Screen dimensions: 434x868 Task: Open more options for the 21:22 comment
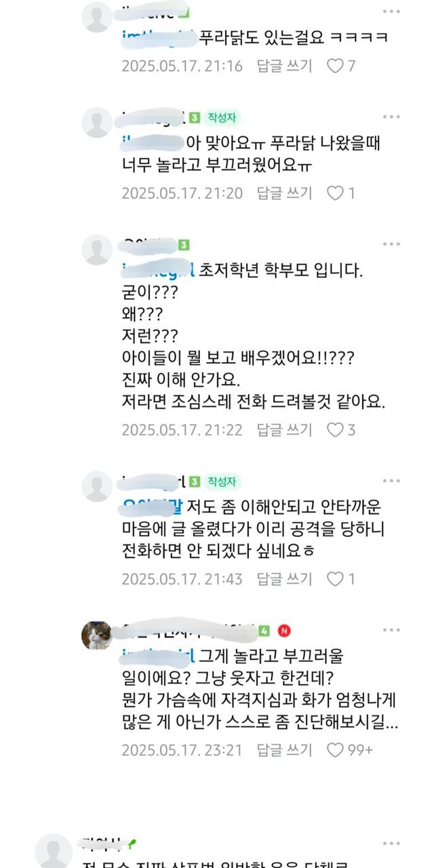[x=391, y=244]
